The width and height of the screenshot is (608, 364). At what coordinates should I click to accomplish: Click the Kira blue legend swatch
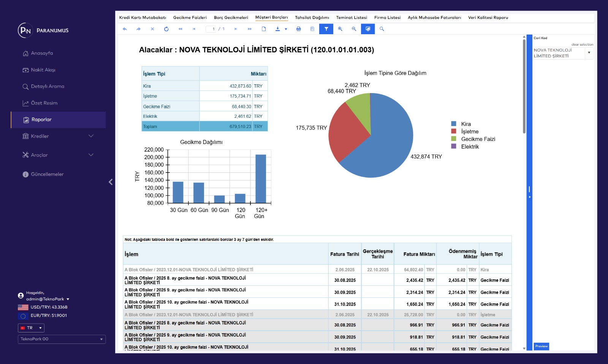pyautogui.click(x=453, y=124)
